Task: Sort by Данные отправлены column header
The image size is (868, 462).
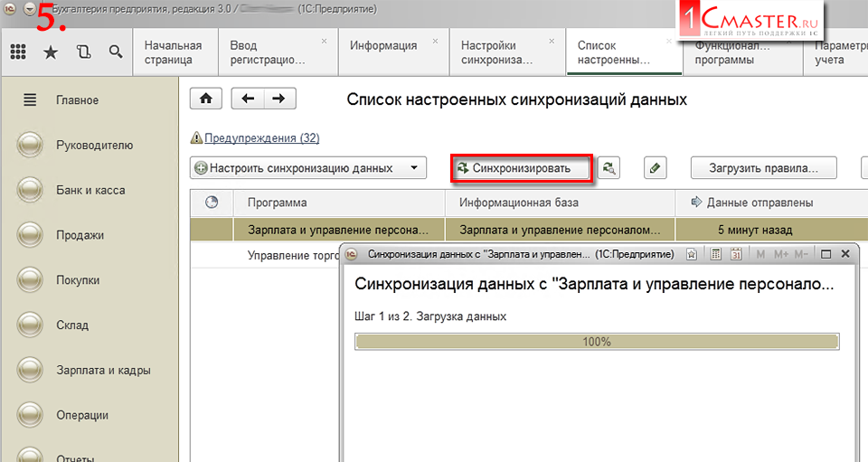Action: tap(771, 203)
